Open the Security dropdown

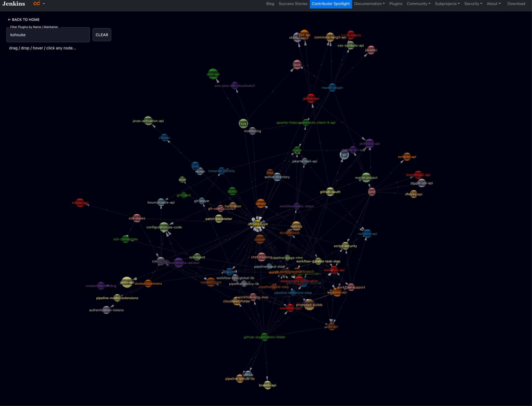point(473,4)
